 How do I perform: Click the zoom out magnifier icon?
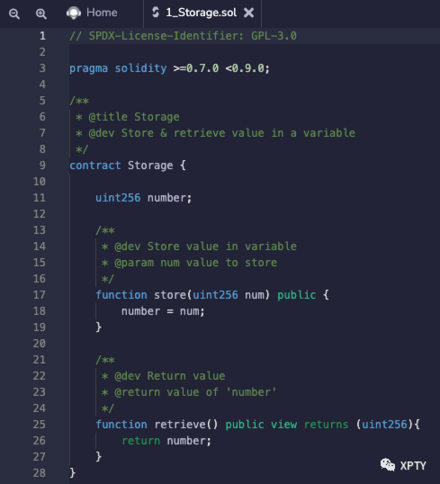(14, 14)
